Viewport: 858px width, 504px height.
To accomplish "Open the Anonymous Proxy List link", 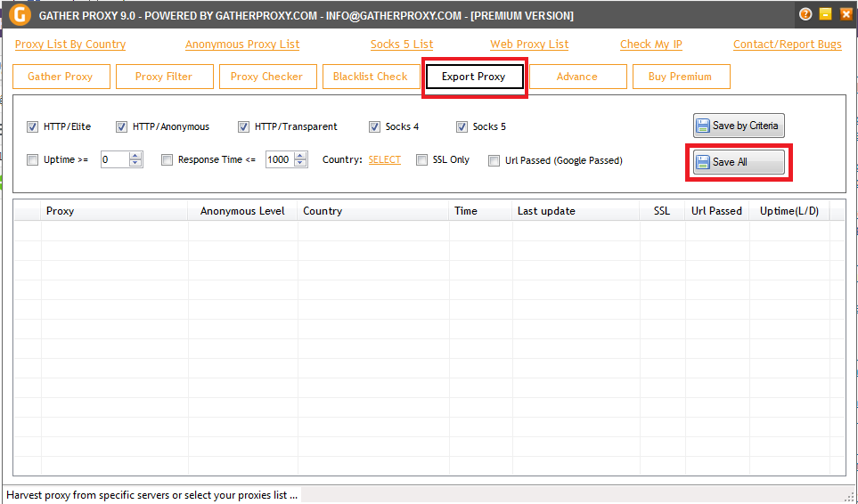I will click(x=242, y=45).
